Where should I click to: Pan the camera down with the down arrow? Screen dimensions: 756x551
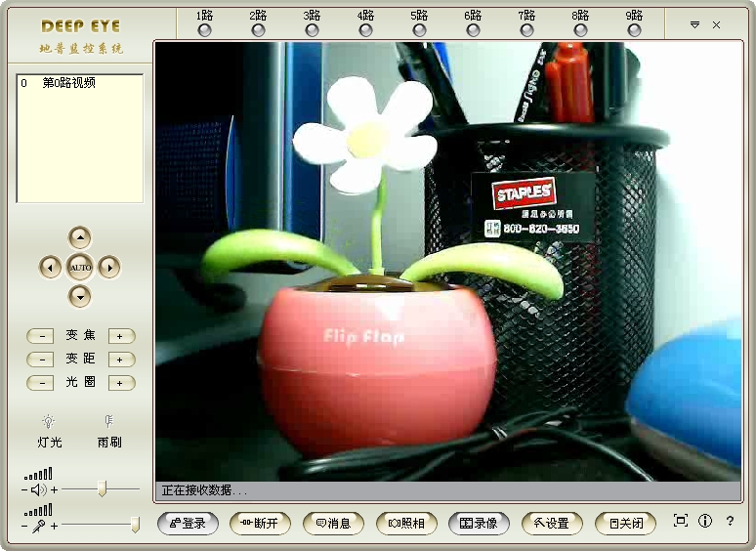point(80,296)
